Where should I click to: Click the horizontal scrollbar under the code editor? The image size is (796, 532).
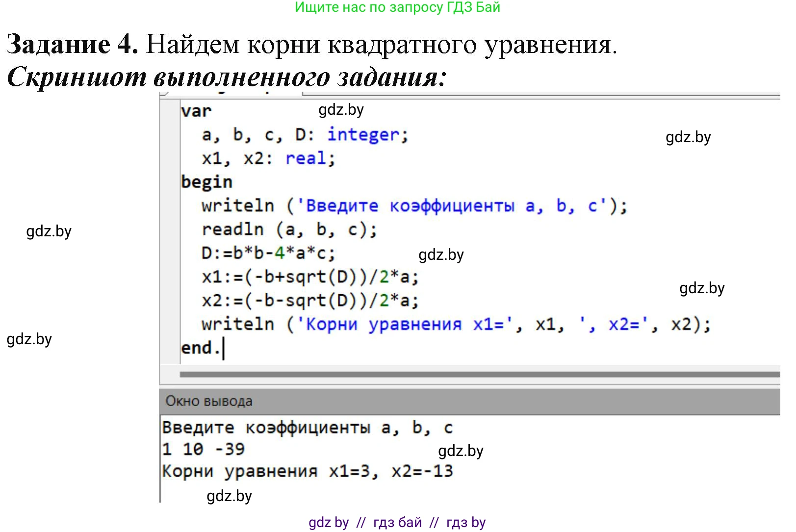[479, 375]
